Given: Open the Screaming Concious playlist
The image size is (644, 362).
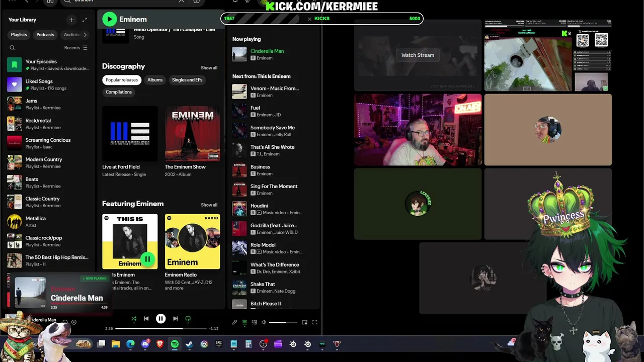Looking at the screenshot, I should (x=48, y=143).
